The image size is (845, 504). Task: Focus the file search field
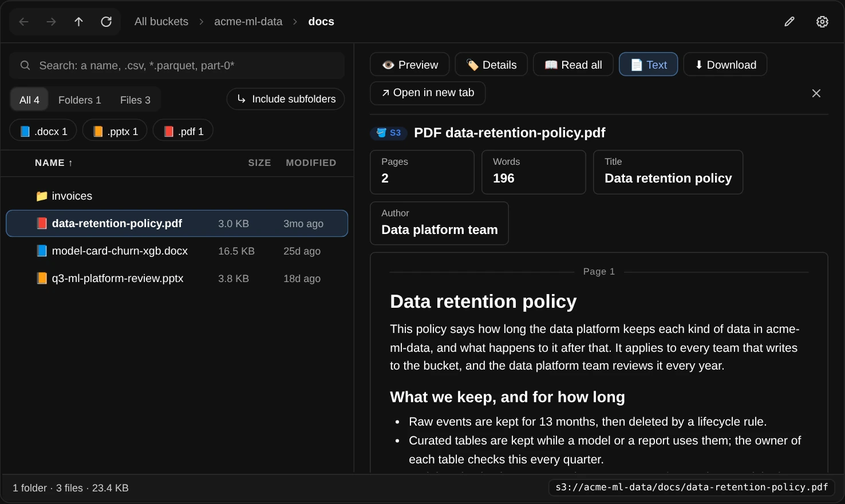click(177, 66)
